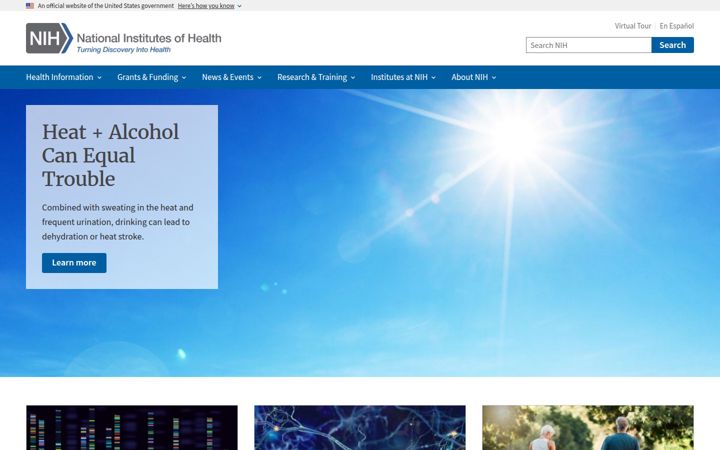720x450 pixels.
Task: Expand the "Here's how you know" chevron
Action: (239, 6)
